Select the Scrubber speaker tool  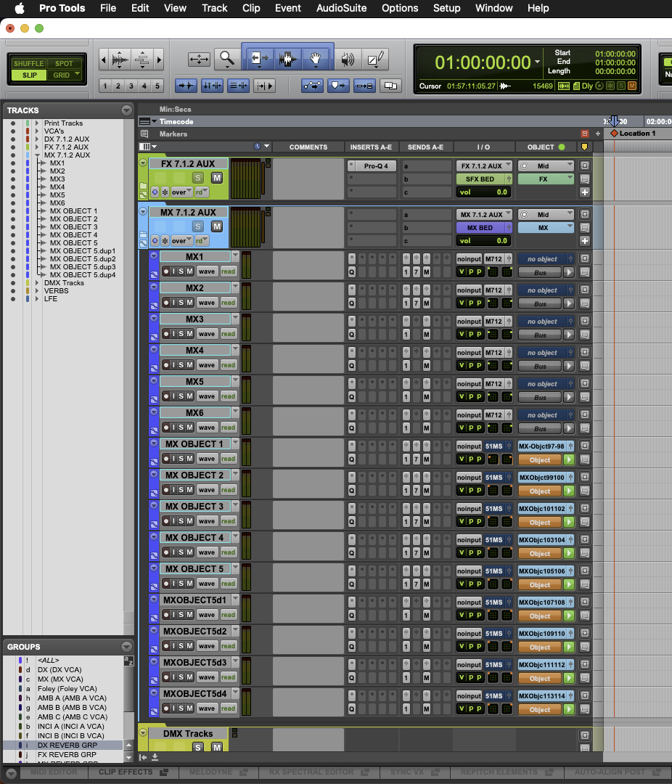coord(348,59)
